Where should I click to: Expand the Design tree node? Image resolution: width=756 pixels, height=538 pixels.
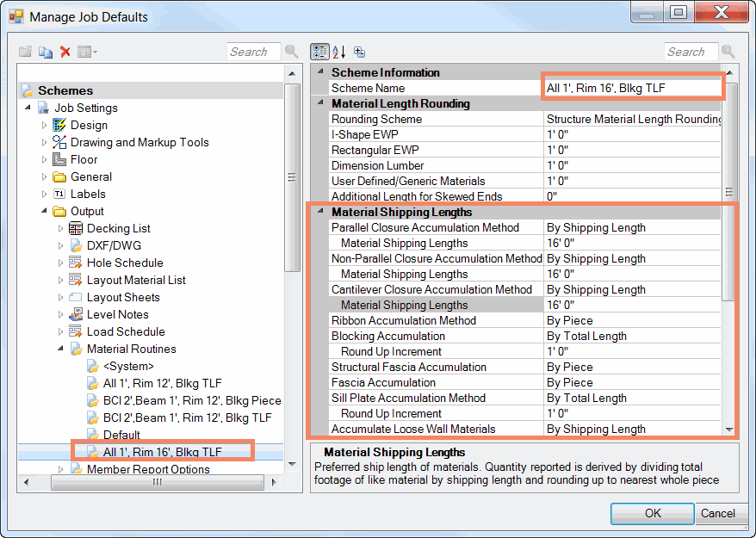[45, 125]
